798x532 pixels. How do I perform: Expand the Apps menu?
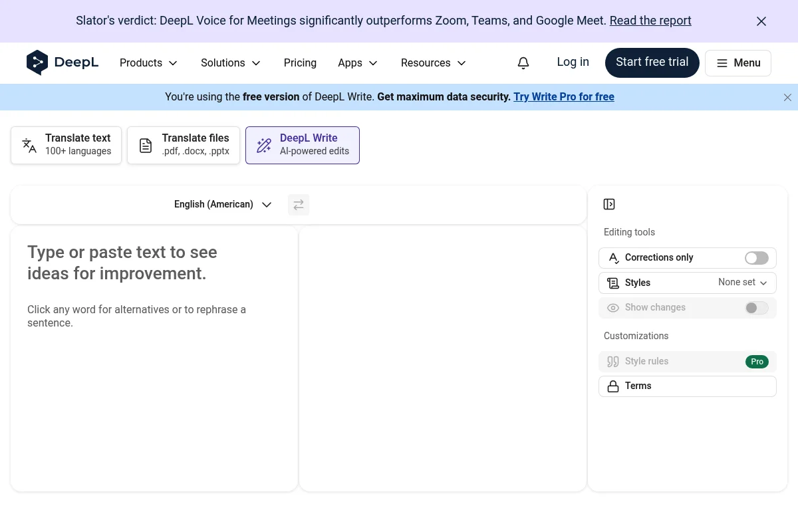tap(358, 63)
